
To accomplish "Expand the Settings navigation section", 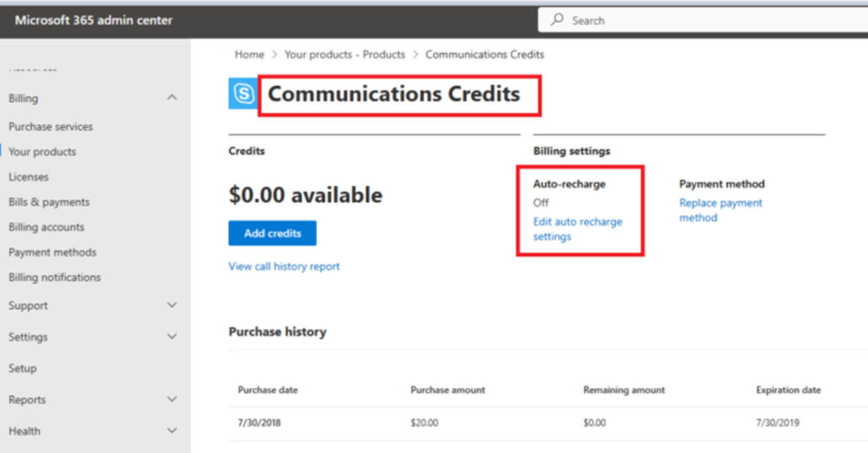I will pyautogui.click(x=172, y=336).
